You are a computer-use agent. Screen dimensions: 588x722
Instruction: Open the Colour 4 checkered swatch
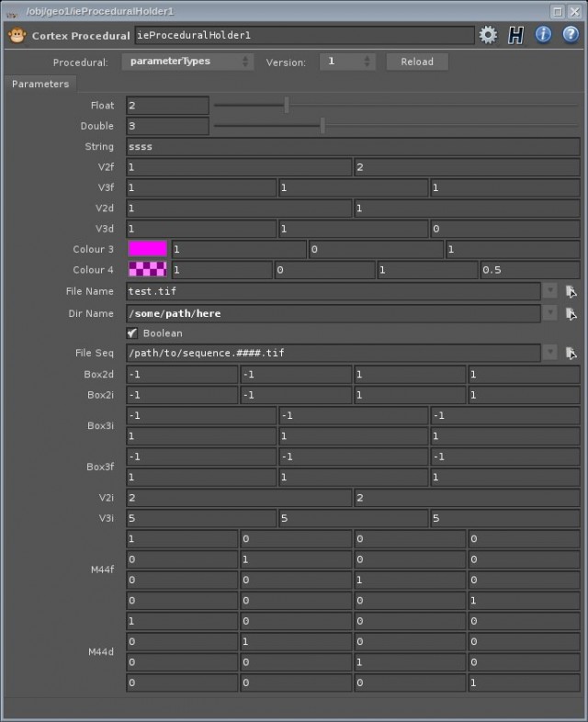click(147, 269)
